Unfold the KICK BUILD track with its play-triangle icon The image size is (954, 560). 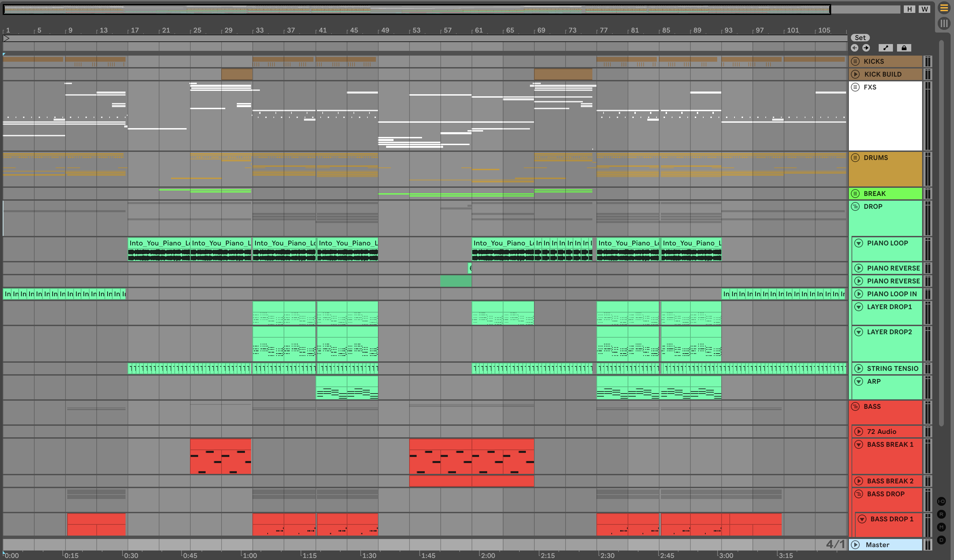[x=855, y=74]
